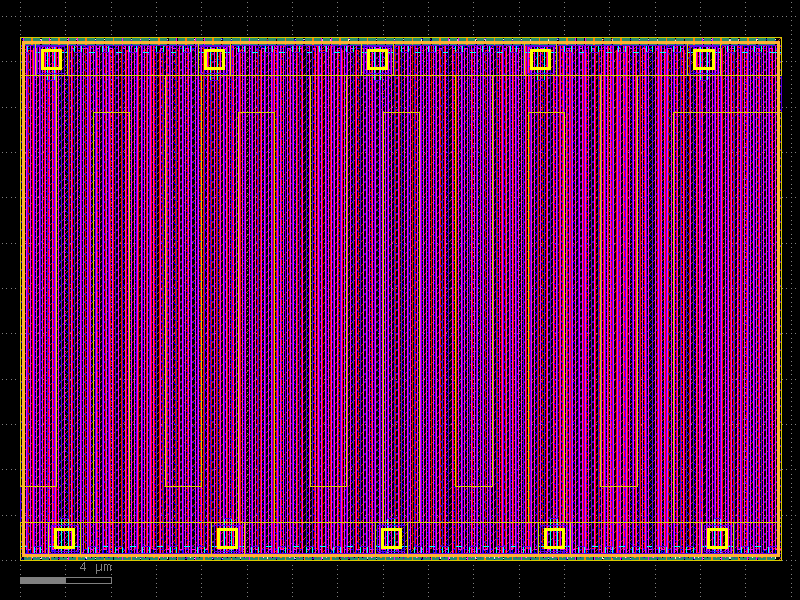The height and width of the screenshot is (600, 800).
Task: Select the center via contact on bottom edge
Action: tap(391, 538)
